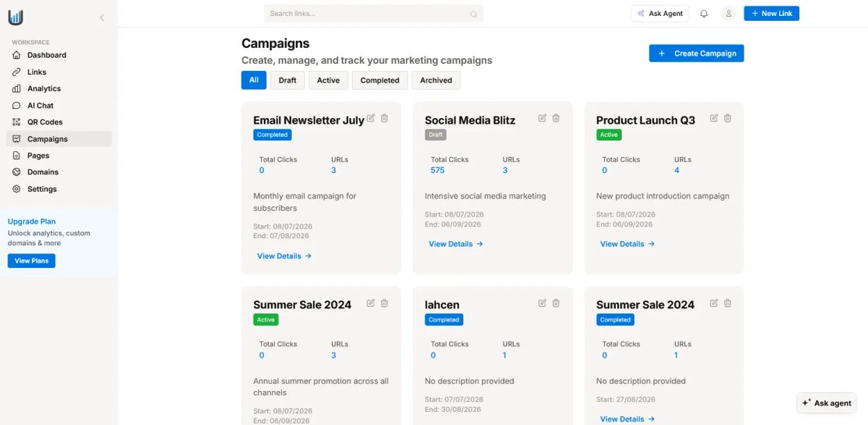This screenshot has width=868, height=425.
Task: Delete the Product Launch Q3 campaign
Action: (x=728, y=118)
